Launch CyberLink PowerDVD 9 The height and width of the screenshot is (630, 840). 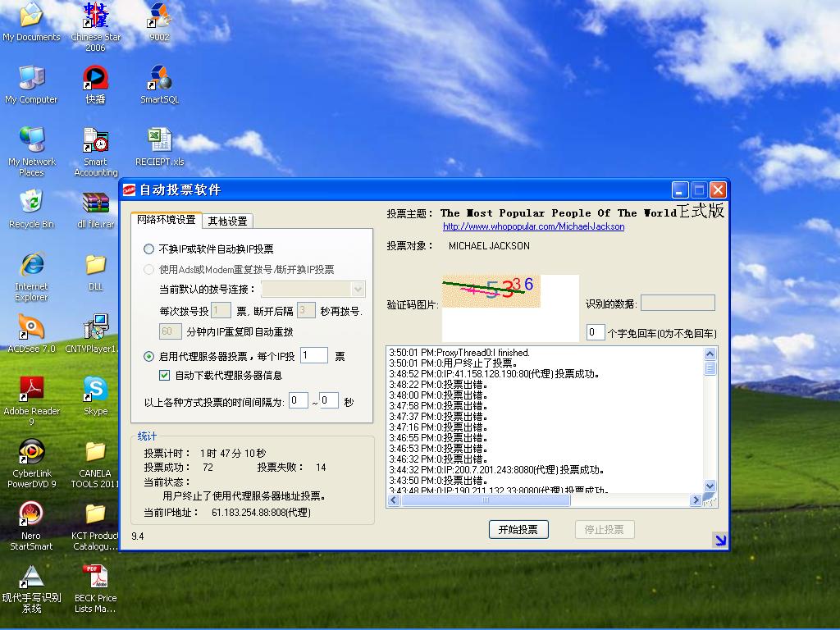(x=31, y=452)
